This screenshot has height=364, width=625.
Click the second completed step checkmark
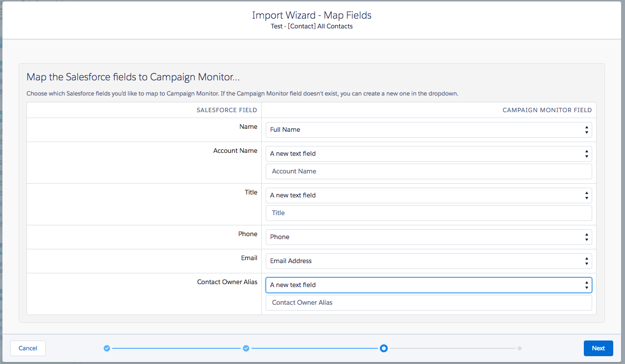(x=246, y=348)
